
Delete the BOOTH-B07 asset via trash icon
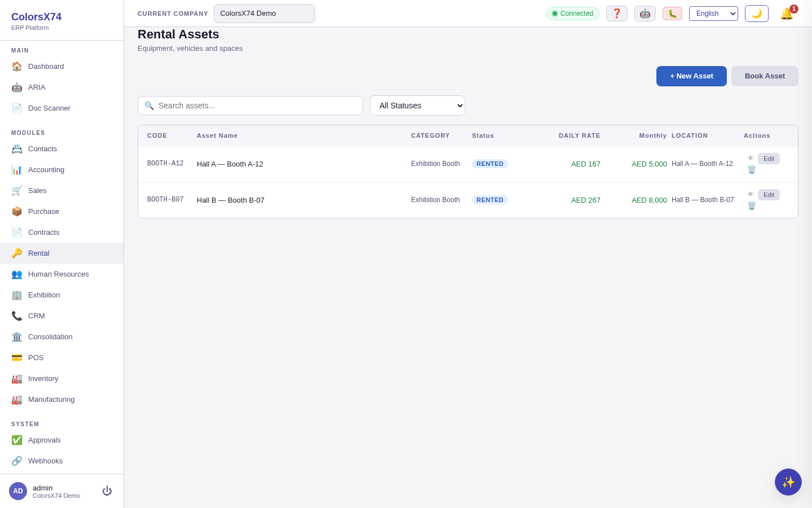pos(751,205)
